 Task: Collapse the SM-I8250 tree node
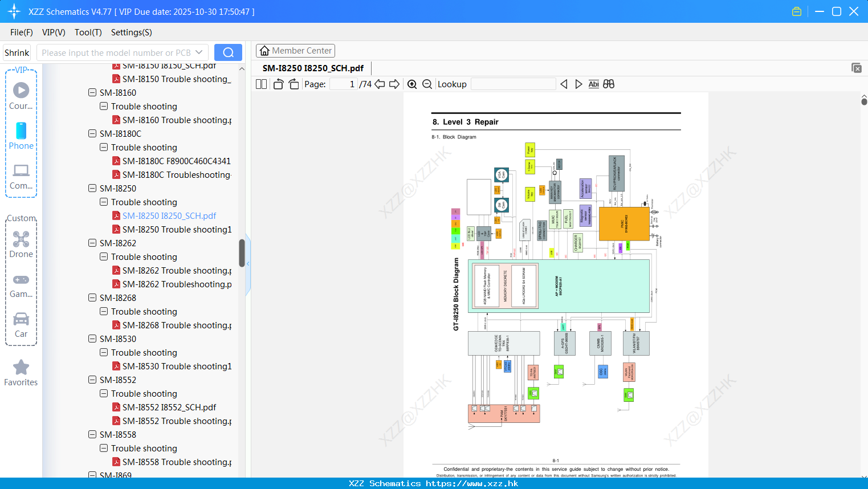click(92, 188)
